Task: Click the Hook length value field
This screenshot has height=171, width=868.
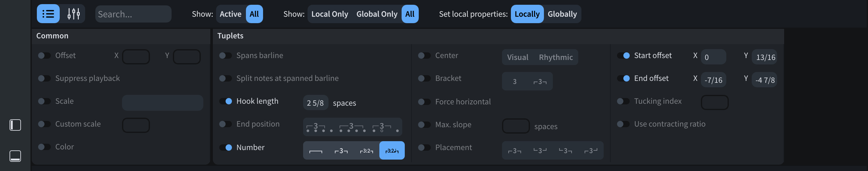Action: click(x=315, y=103)
